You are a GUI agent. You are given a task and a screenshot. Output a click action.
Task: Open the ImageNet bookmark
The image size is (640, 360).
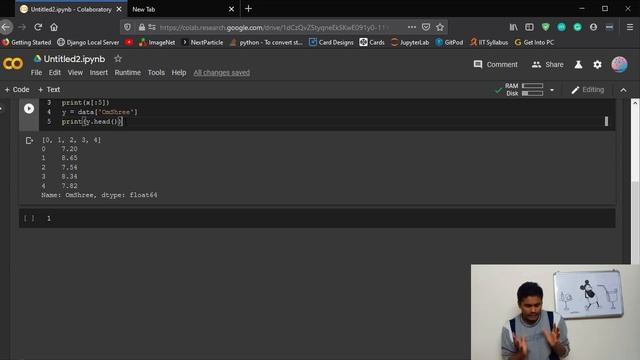coord(157,42)
